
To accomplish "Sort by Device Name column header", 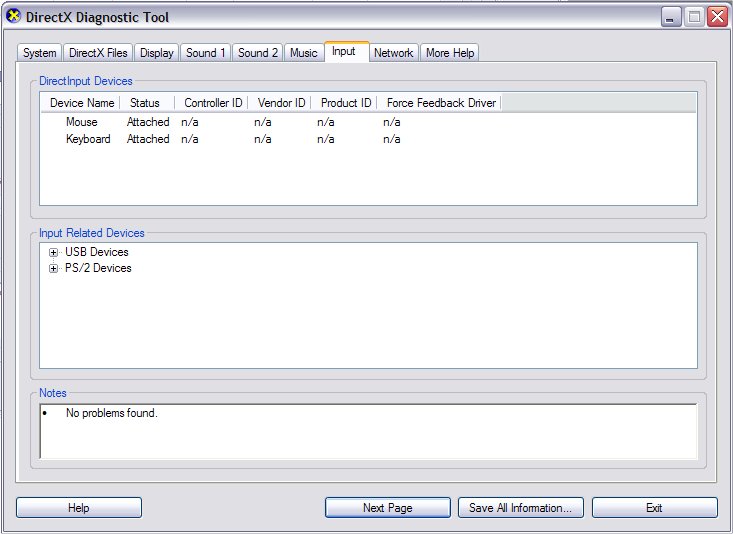I will [x=81, y=103].
